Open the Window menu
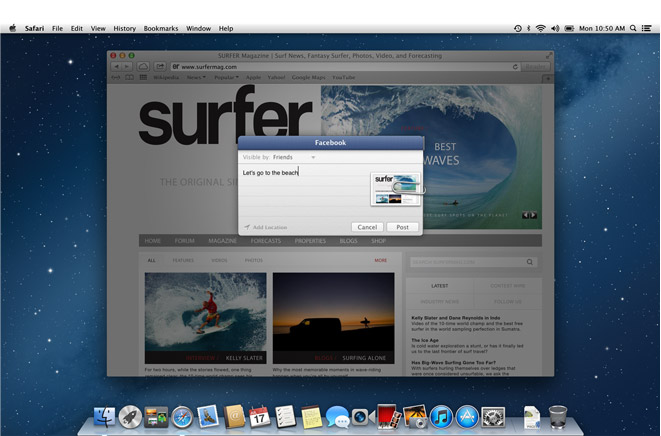 [199, 28]
